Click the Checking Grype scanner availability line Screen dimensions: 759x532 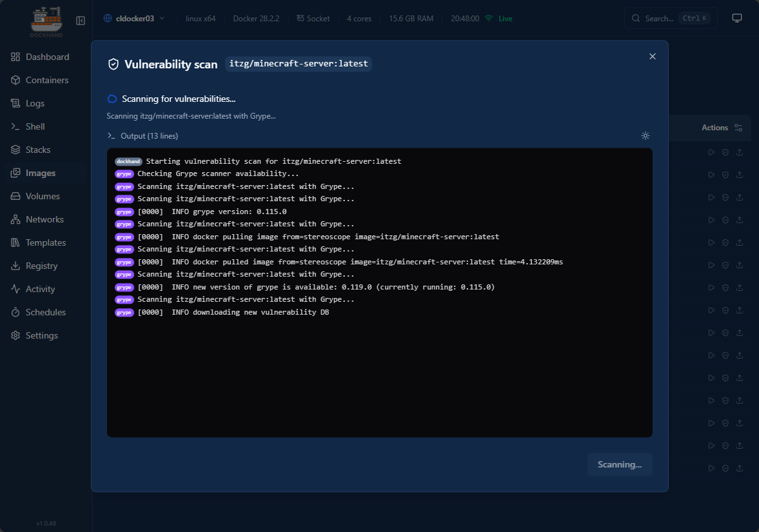pos(218,173)
